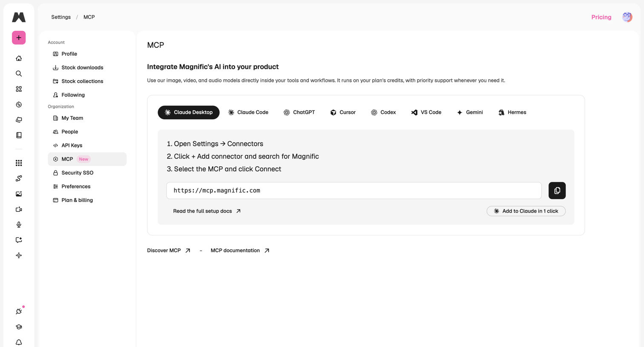644x347 pixels.
Task: Open the image generator sidebar icon
Action: [x=19, y=194]
